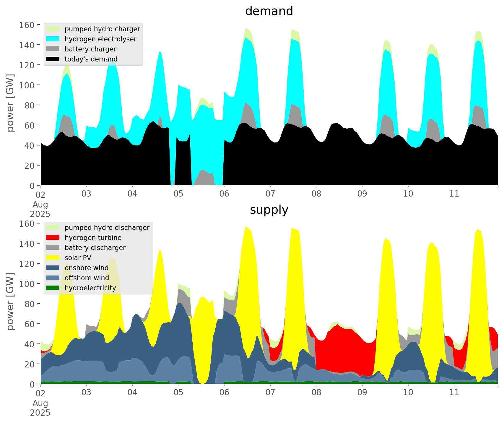Select the grey battery charger legend swatch

53,49
